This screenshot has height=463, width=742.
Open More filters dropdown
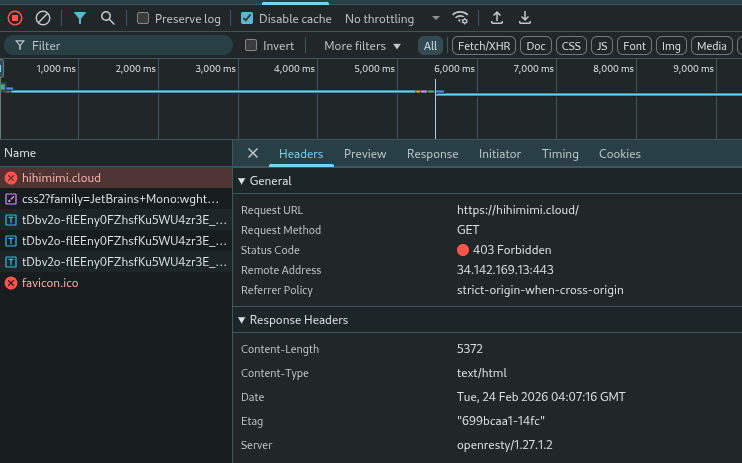[x=362, y=45]
